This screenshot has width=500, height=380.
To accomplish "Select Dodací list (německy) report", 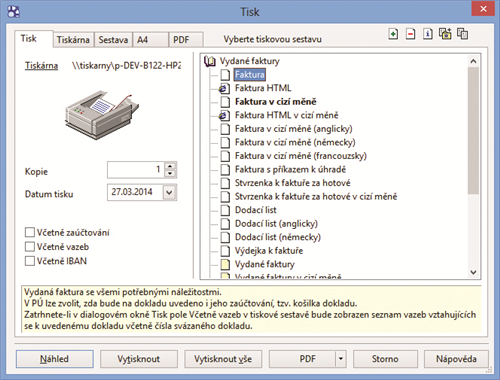I will (278, 237).
